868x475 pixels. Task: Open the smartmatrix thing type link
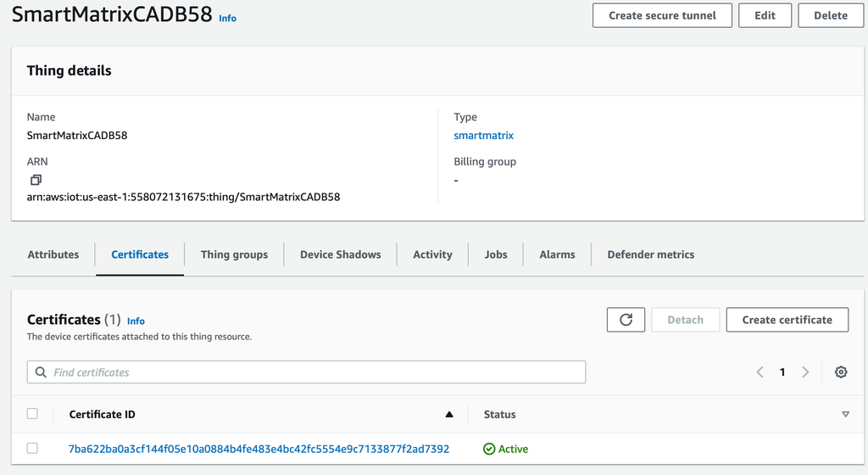483,136
